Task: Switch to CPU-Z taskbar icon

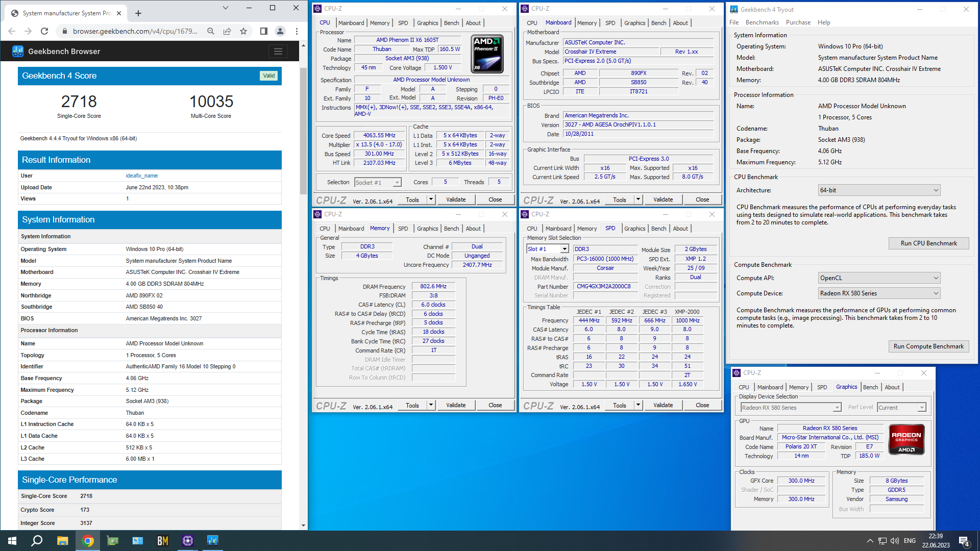Action: click(188, 541)
